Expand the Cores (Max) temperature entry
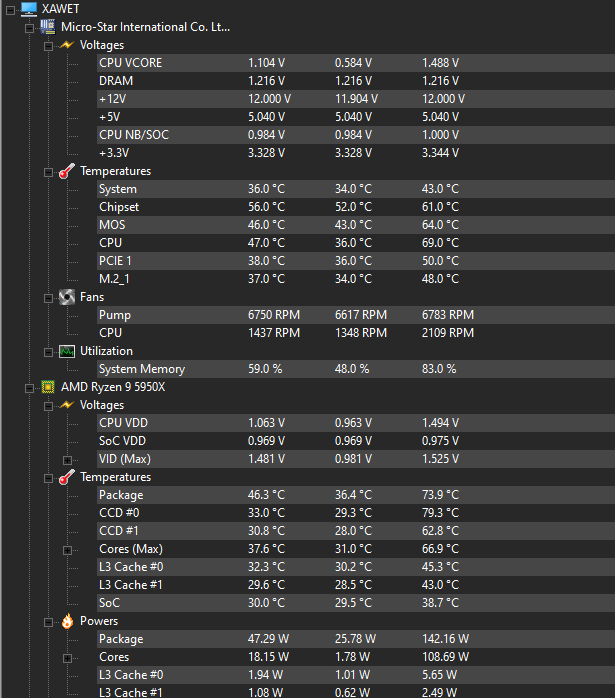 point(67,551)
